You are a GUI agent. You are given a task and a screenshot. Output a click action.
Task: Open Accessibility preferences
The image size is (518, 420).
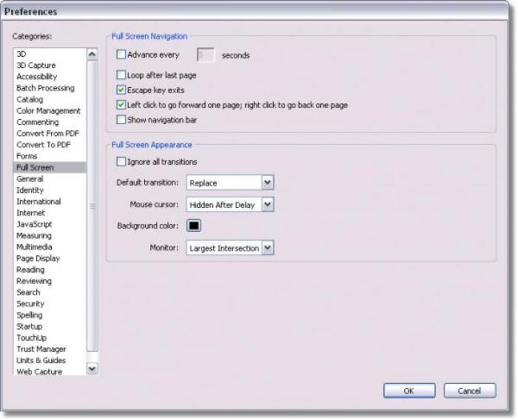pos(50,77)
